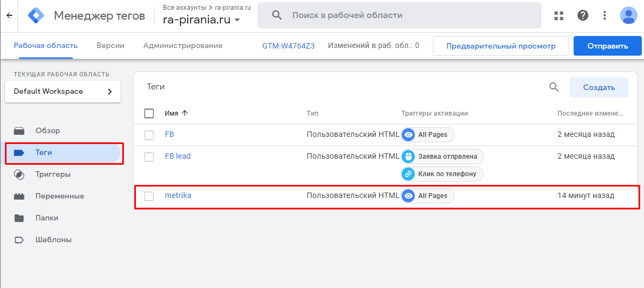Viewport: 644px width, 288px height.
Task: Select the metrika tag checkbox
Action: (149, 196)
